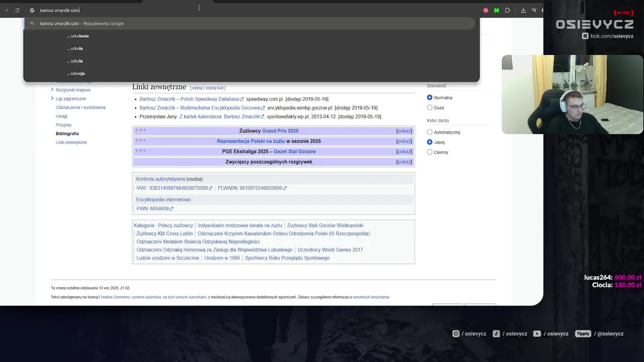Open category Odznaczeni Odznaką Honorową Województwa Lubuskiego
Screen dimensions: 644x362
coord(214,250)
